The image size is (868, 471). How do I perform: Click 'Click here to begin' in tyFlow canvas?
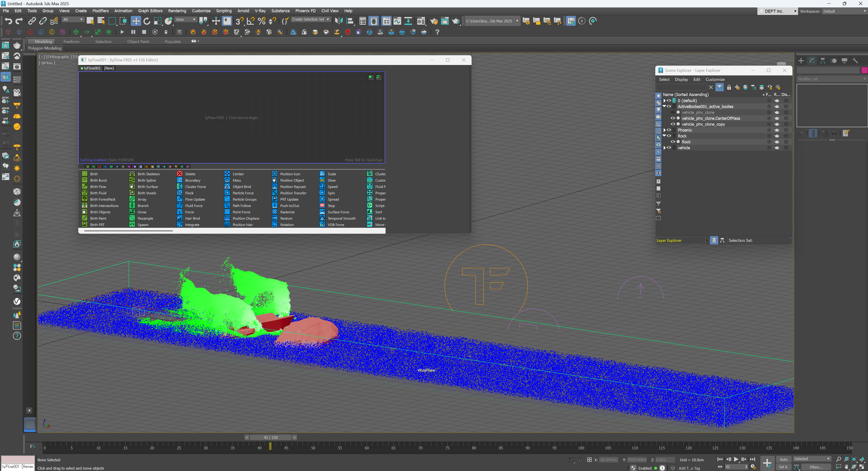(243, 118)
